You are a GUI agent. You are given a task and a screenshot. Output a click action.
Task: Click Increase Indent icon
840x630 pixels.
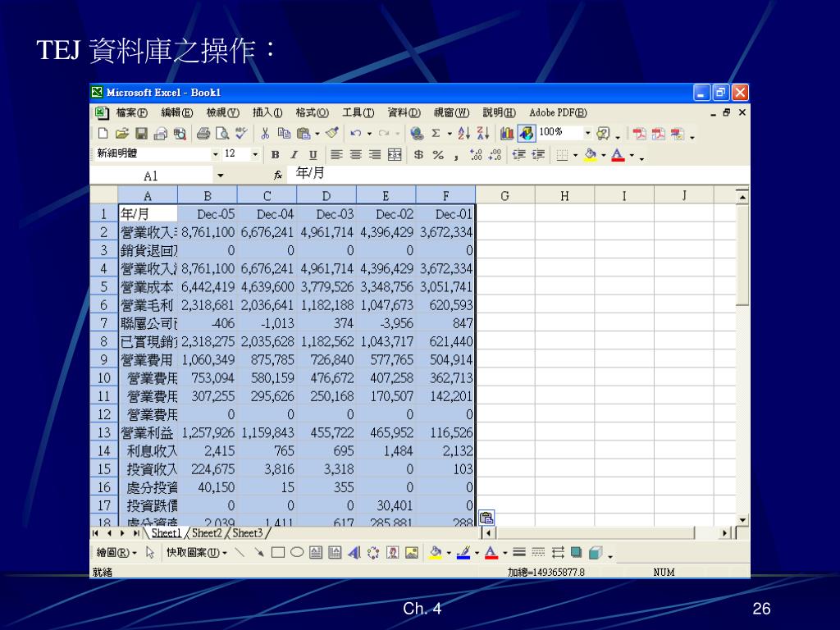(x=538, y=155)
